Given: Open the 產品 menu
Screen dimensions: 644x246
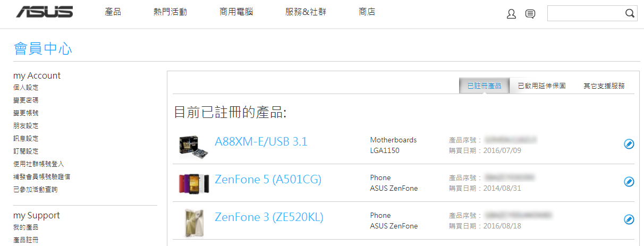Looking at the screenshot, I should point(113,12).
